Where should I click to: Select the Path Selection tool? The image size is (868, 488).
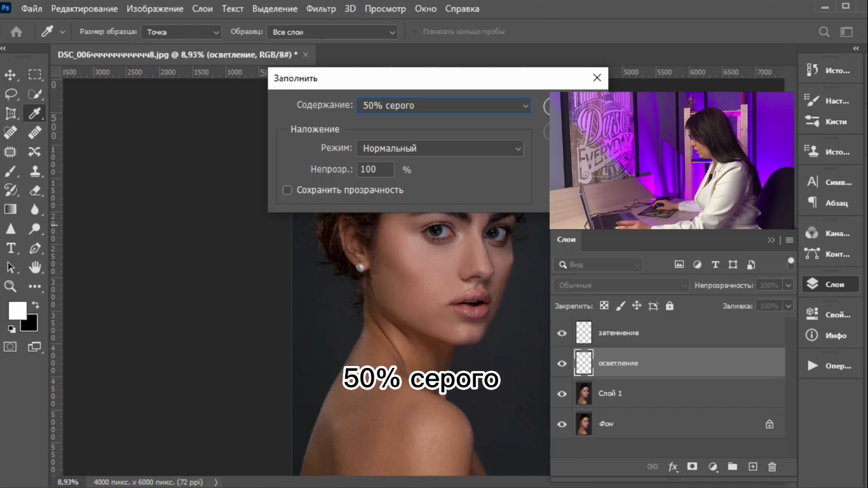coord(11,267)
